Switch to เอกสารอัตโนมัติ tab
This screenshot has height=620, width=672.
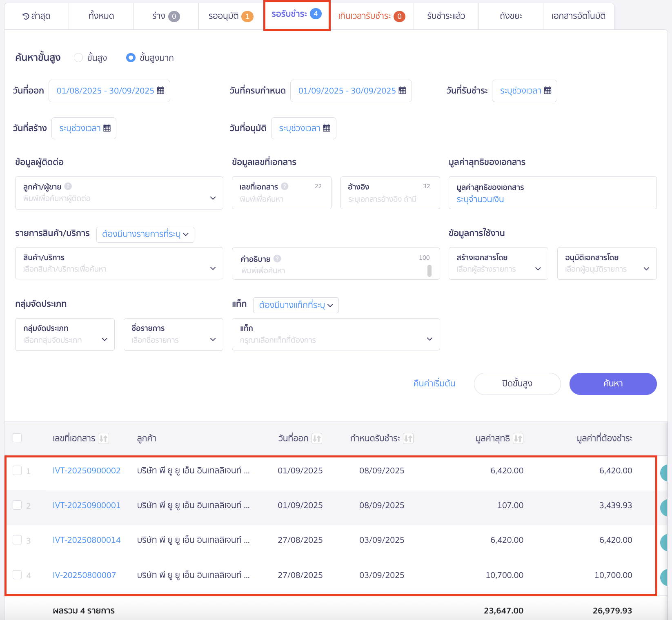[579, 16]
